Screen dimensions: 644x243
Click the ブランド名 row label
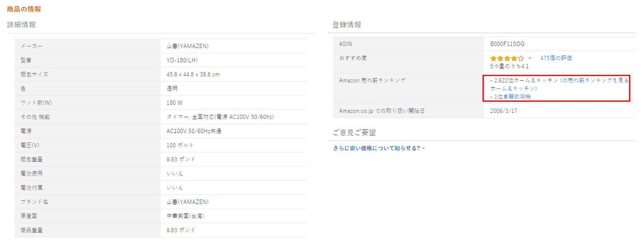34,202
